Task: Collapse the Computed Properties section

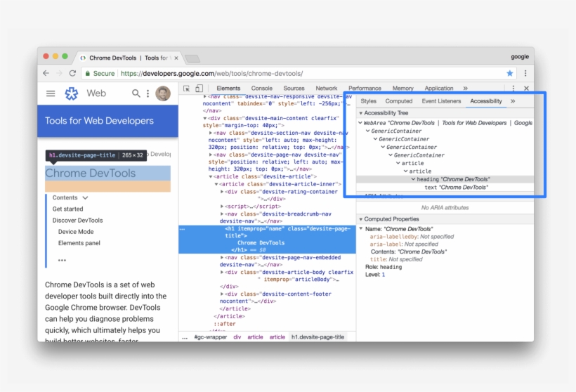Action: tap(361, 219)
